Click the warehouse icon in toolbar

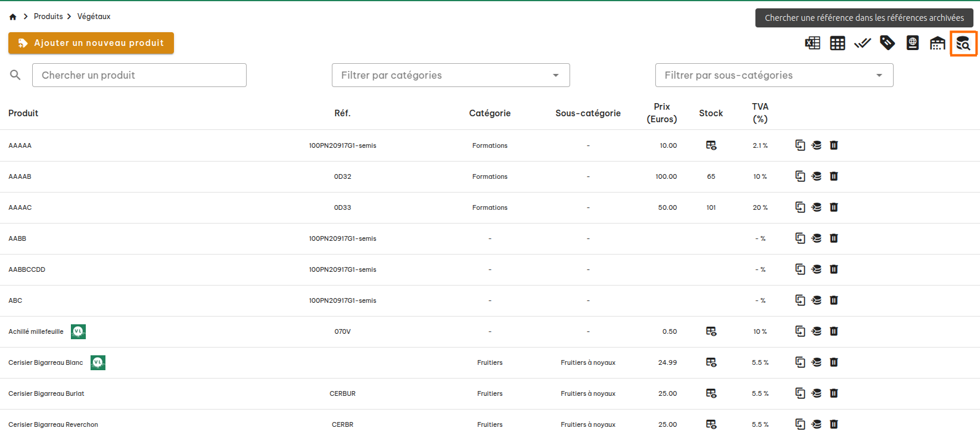point(937,43)
